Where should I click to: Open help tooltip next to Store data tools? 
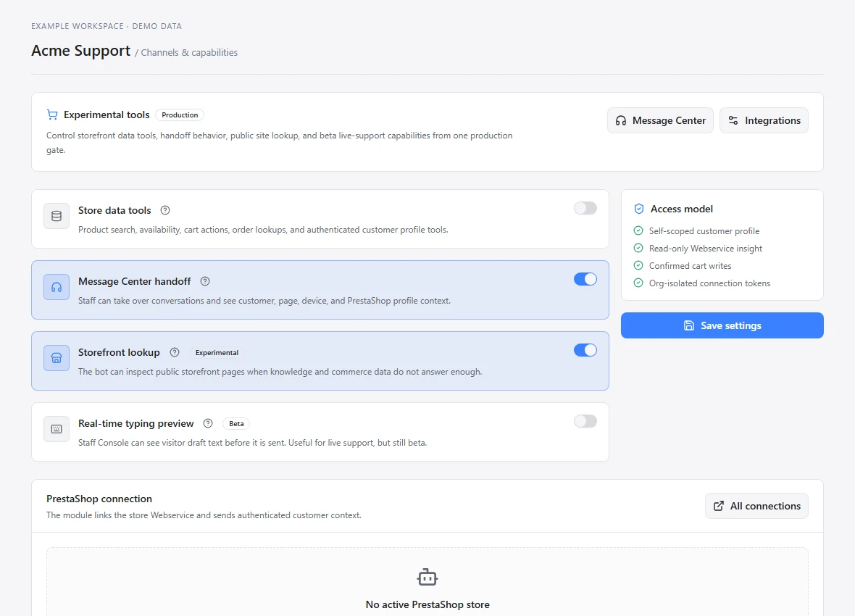pyautogui.click(x=165, y=210)
